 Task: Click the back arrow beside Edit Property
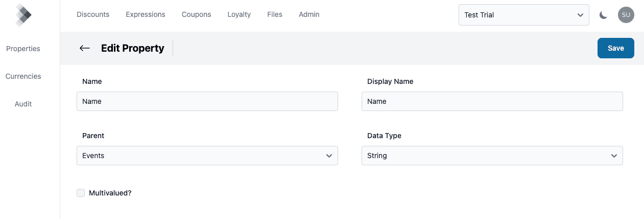[85, 48]
